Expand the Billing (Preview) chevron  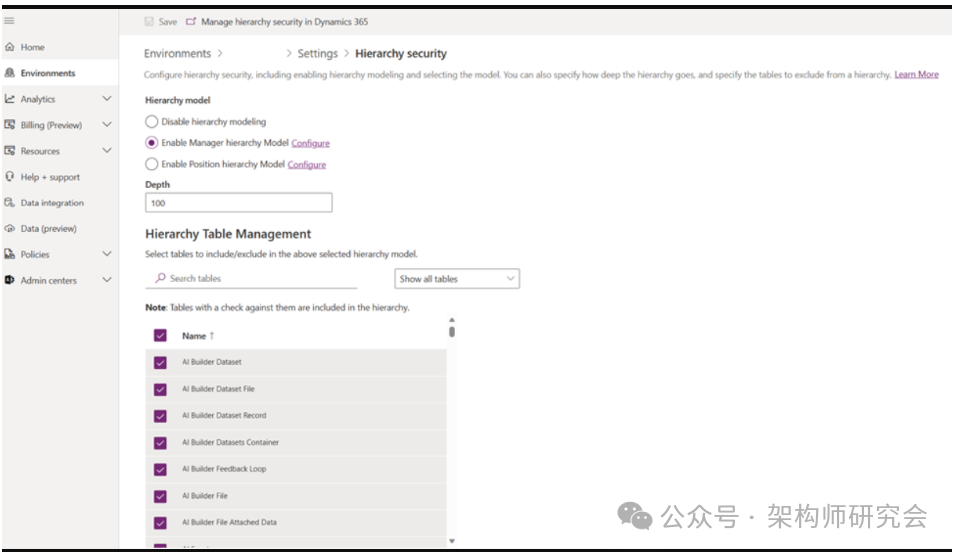[107, 125]
